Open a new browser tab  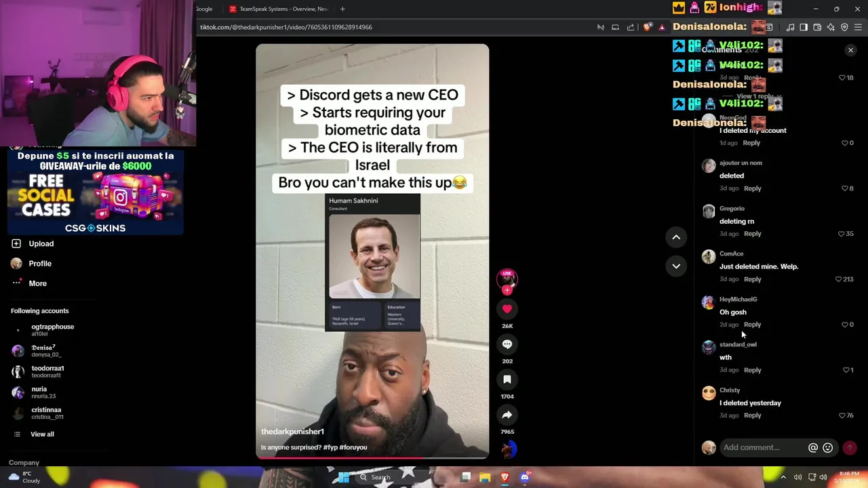point(342,9)
